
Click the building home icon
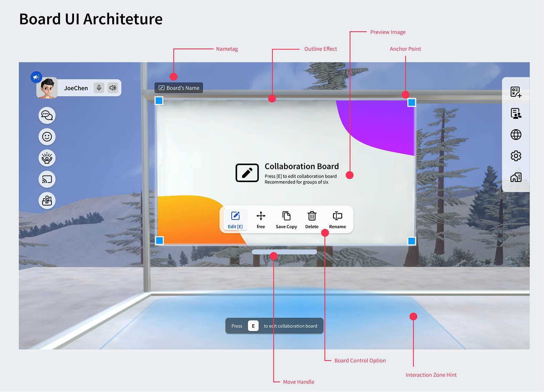point(515,177)
